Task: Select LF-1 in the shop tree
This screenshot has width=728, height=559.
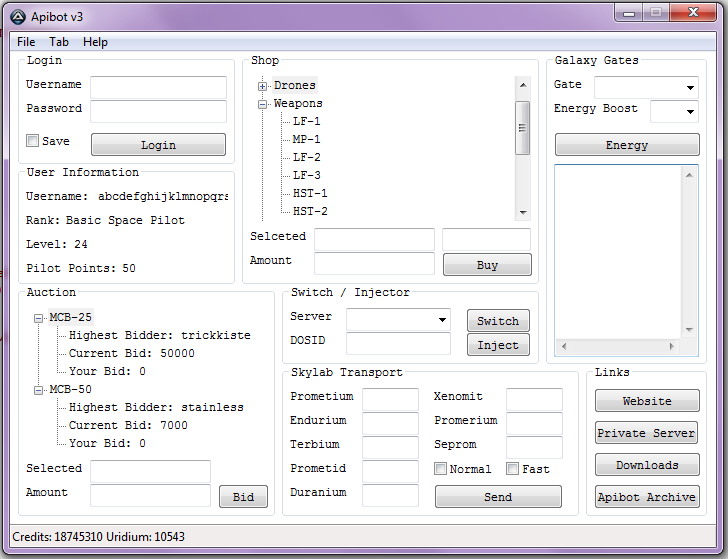Action: click(306, 121)
